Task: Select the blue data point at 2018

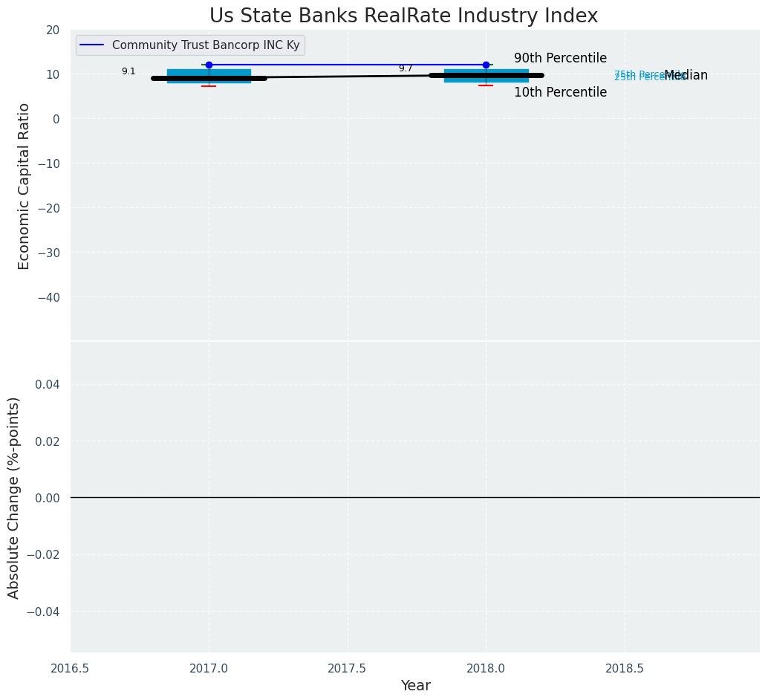Action: [x=486, y=65]
